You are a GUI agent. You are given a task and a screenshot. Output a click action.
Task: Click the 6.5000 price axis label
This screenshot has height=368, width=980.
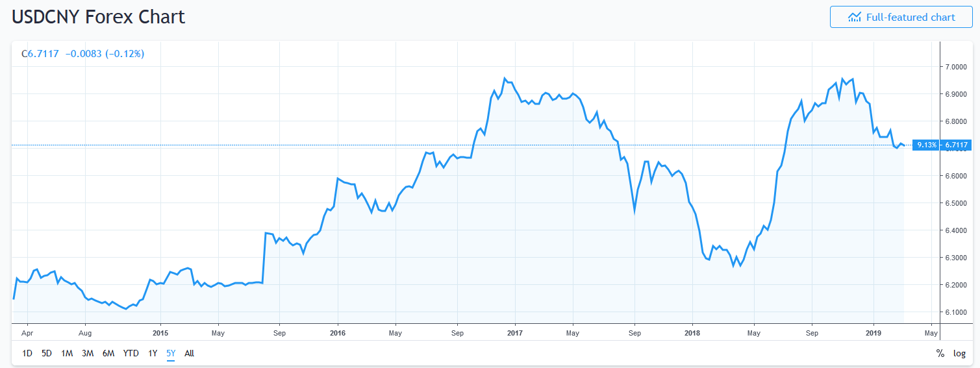tap(957, 203)
